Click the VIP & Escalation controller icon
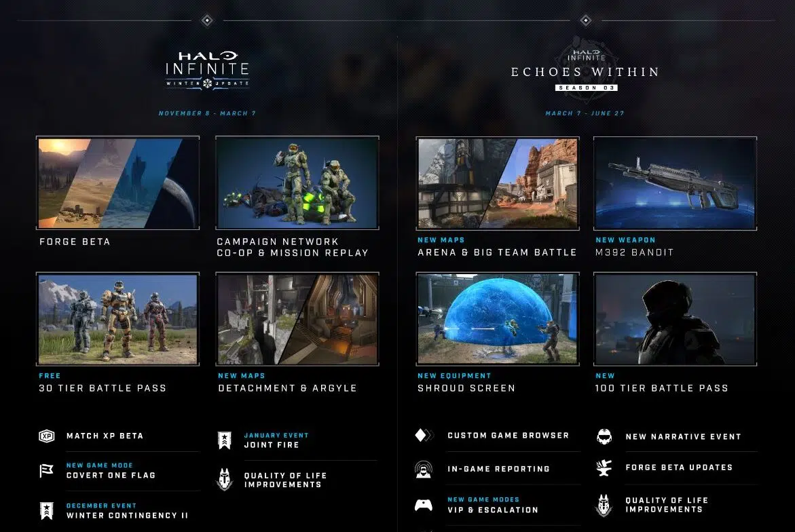The height and width of the screenshot is (532, 795). point(424,505)
